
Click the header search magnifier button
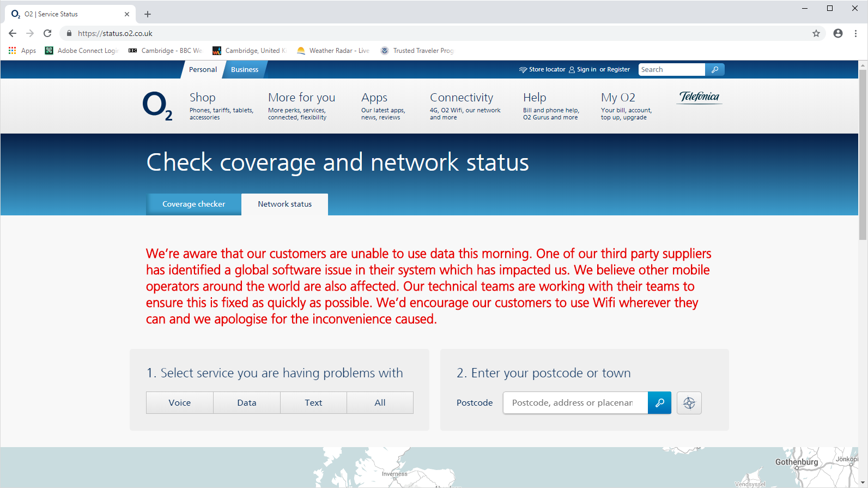715,70
